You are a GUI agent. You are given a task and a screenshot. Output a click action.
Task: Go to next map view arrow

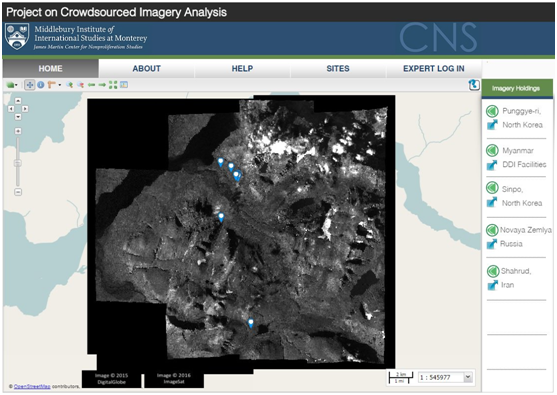coord(102,85)
